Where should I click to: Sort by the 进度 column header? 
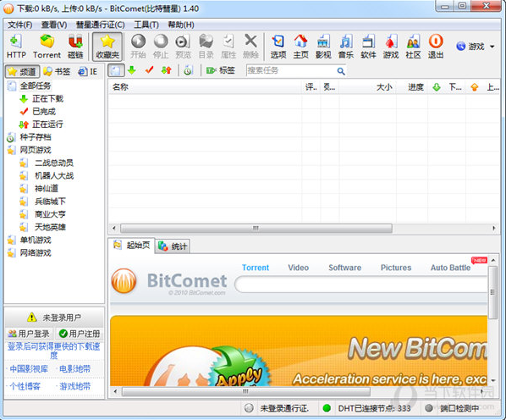(x=412, y=87)
